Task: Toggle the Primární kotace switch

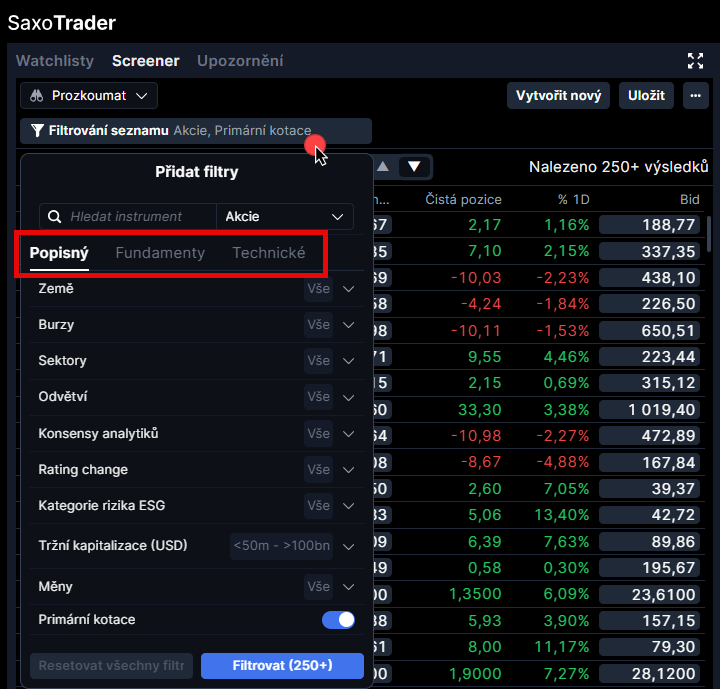Action: click(338, 620)
